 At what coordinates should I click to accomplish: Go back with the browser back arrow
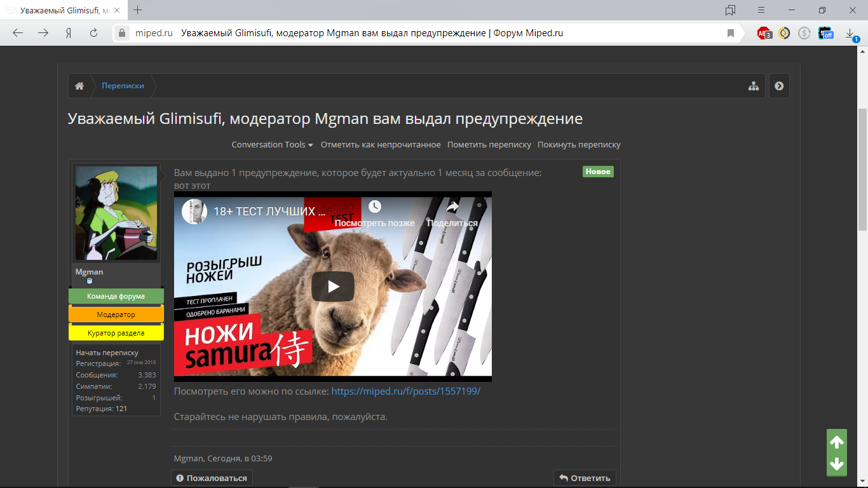point(18,33)
